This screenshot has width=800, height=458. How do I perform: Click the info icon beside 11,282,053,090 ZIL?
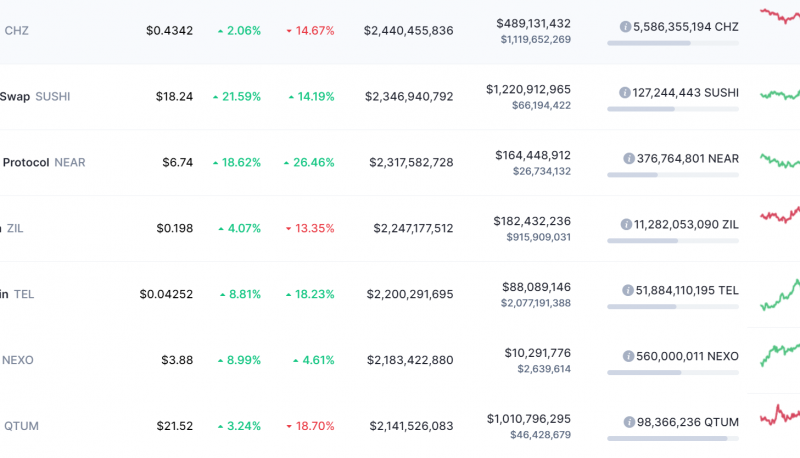pos(626,224)
